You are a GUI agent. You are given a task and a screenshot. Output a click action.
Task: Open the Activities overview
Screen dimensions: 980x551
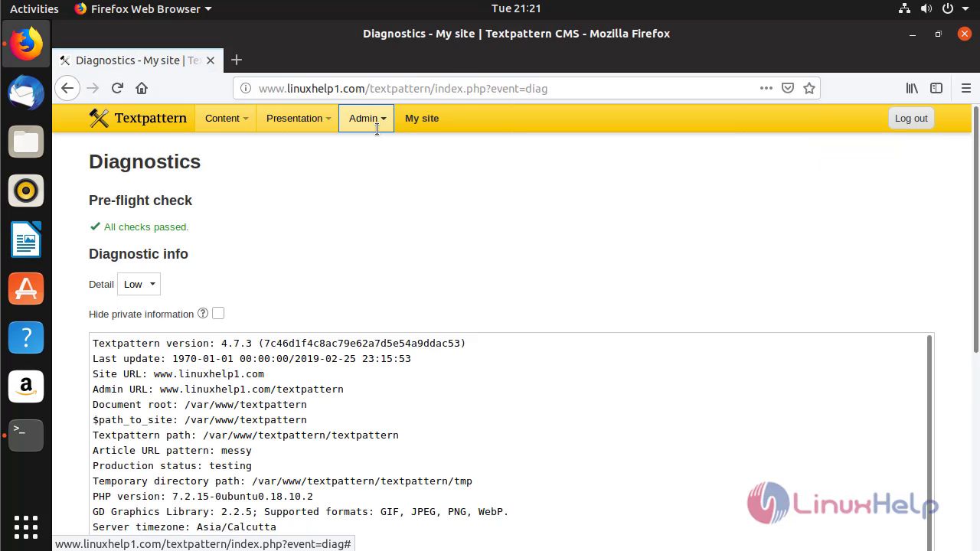(34, 9)
